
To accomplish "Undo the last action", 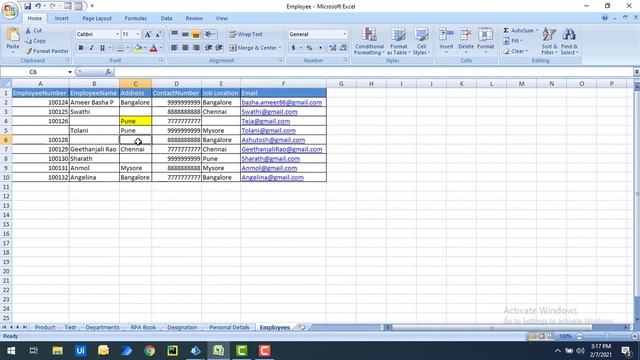I will 38,6.
